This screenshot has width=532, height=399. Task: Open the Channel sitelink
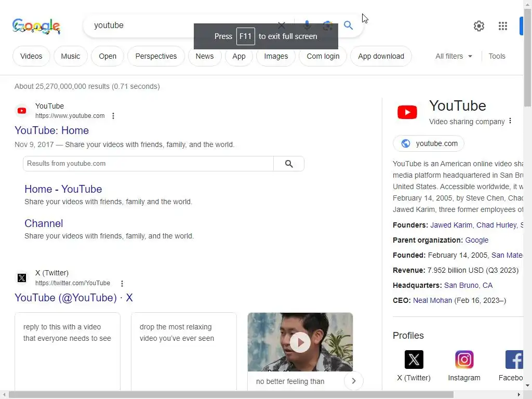point(44,223)
